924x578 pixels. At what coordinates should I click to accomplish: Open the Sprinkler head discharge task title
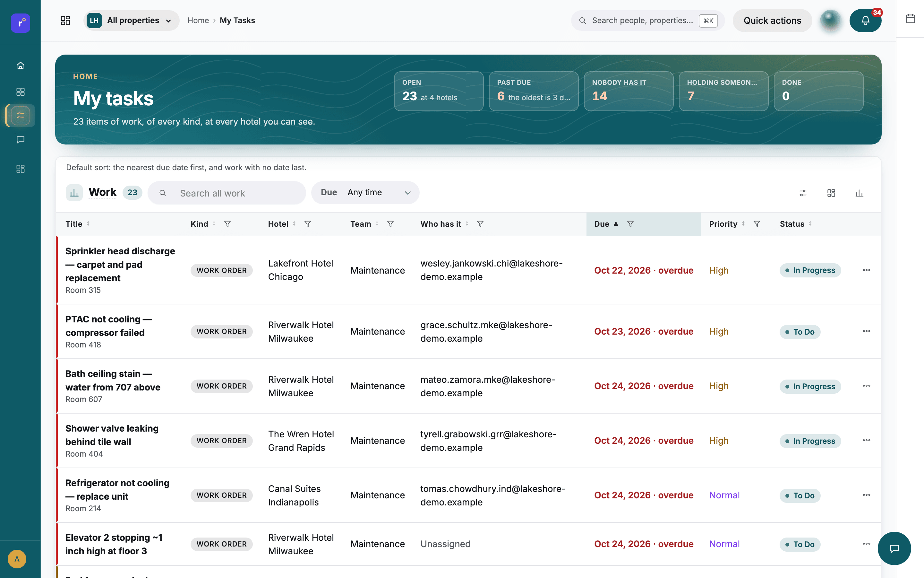[x=120, y=265]
